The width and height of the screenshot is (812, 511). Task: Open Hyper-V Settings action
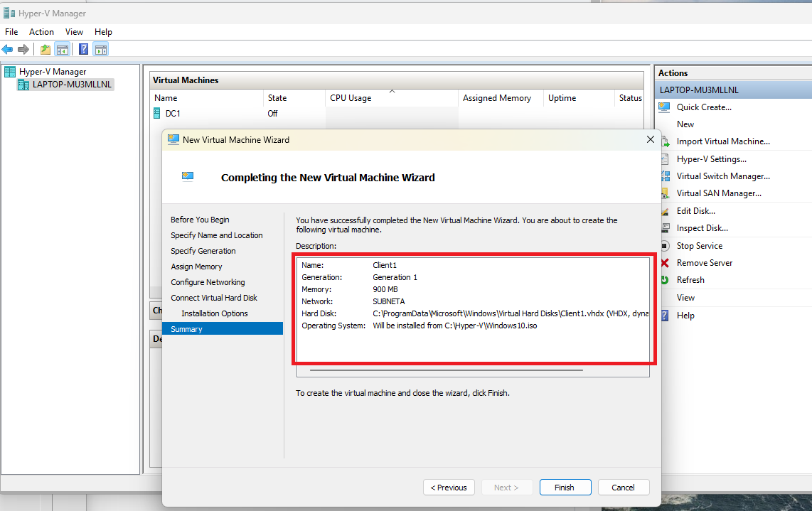(712, 159)
